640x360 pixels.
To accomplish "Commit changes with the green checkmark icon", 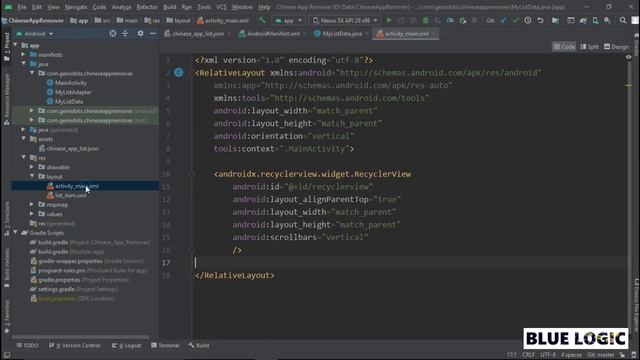I will pos(516,20).
